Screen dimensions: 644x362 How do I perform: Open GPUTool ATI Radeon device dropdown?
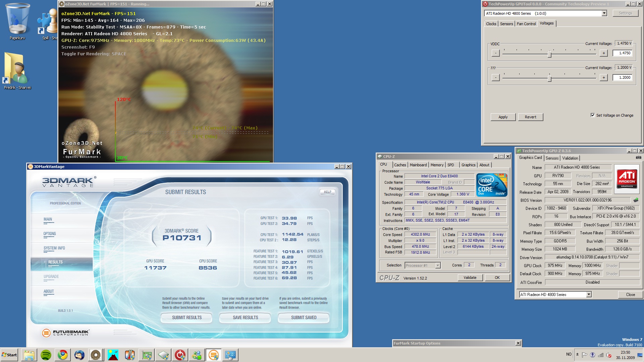click(604, 13)
